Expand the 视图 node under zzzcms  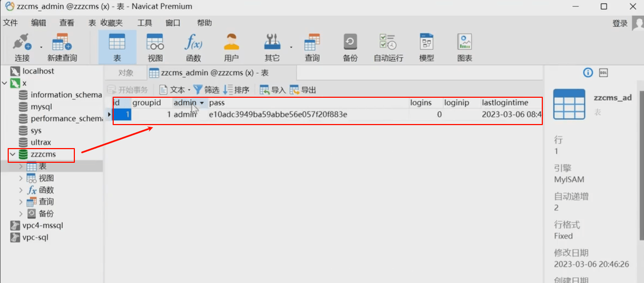tap(21, 178)
